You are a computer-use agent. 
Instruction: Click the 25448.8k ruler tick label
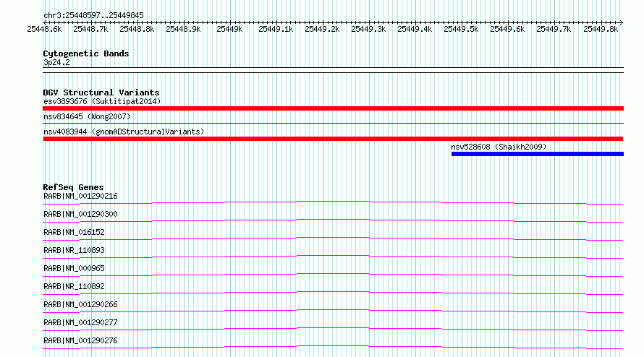pos(137,29)
